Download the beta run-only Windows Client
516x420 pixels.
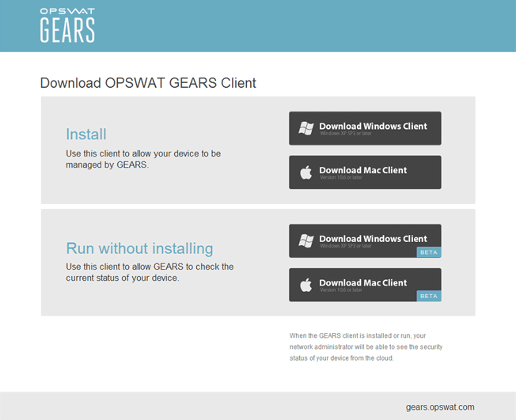pos(365,240)
